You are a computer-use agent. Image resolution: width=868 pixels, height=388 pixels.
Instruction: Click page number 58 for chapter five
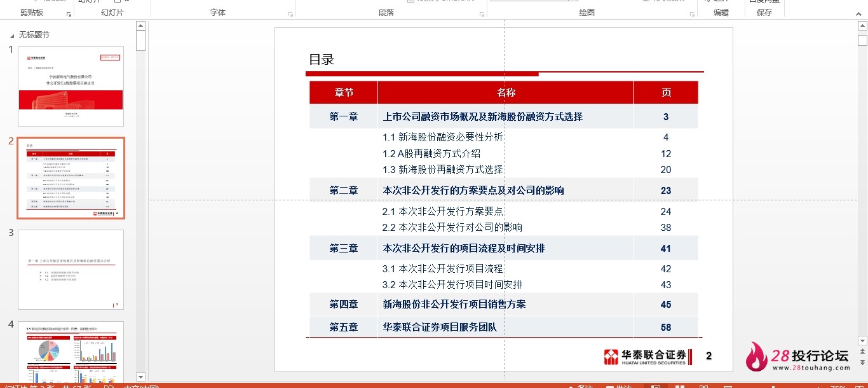(x=666, y=328)
